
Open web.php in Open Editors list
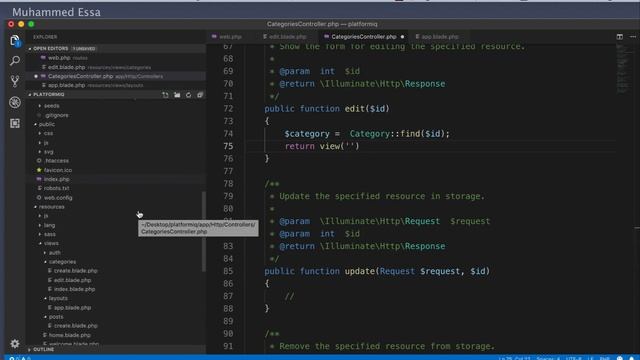(x=116, y=58)
